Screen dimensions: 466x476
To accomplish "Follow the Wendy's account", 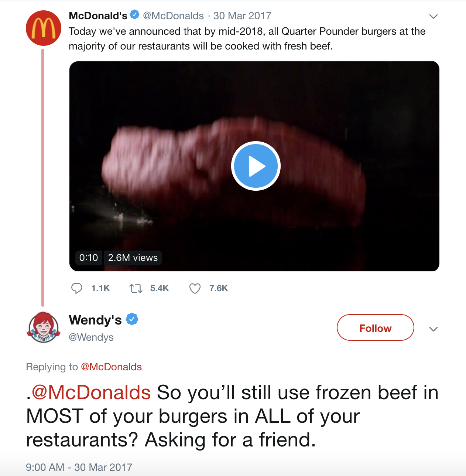I will pos(375,327).
